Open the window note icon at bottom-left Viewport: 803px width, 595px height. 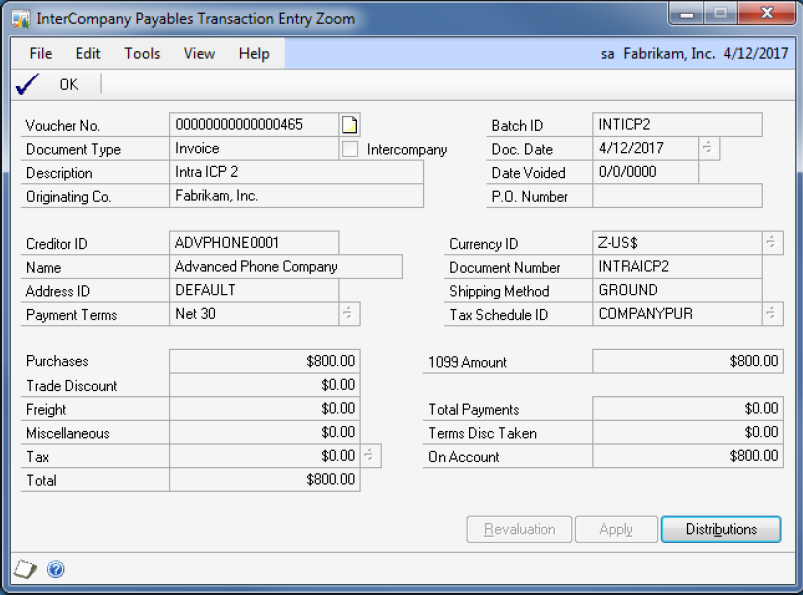[25, 569]
